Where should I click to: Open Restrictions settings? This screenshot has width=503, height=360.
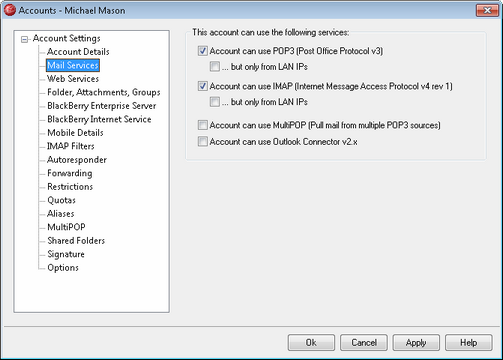click(70, 187)
